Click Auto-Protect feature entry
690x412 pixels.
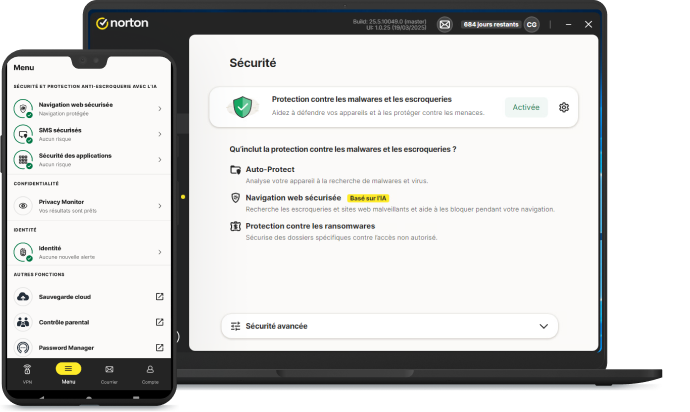(x=270, y=169)
